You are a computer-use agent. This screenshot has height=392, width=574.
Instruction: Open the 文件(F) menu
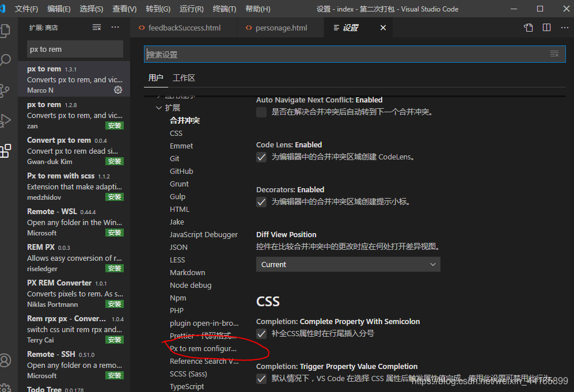pos(26,9)
